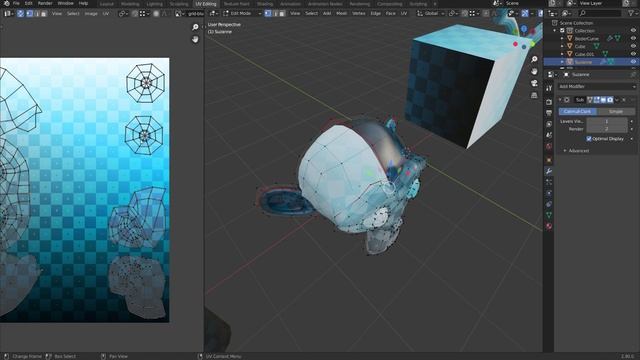Viewport: 640px width, 360px height.
Task: Open the Render menu
Action: (45, 3)
